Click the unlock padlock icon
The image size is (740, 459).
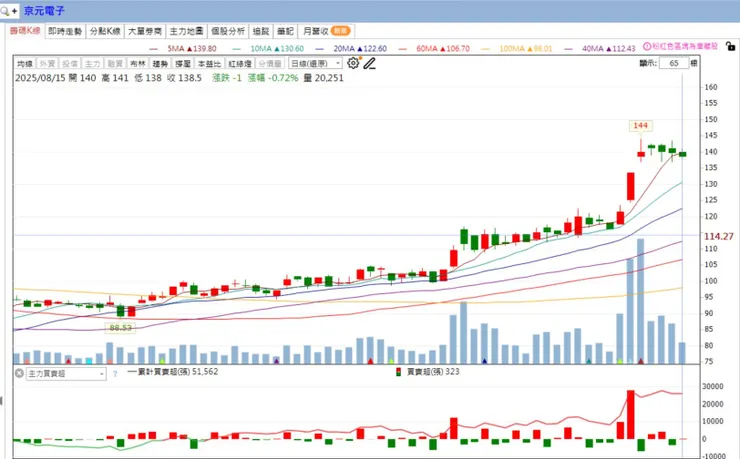click(730, 46)
